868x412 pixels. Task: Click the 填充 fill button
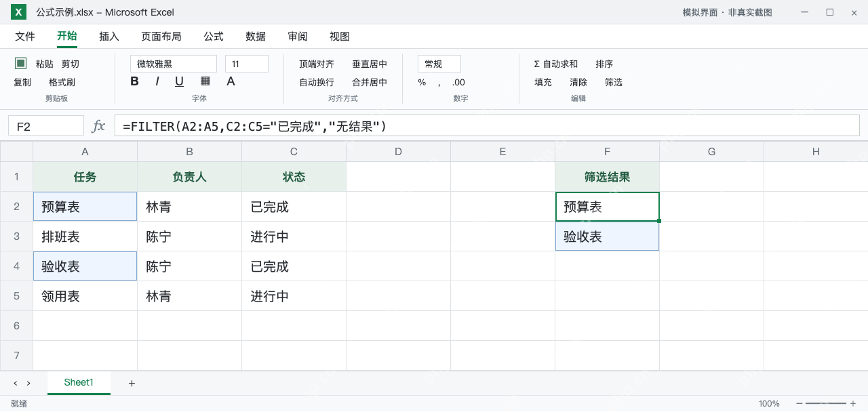point(543,82)
